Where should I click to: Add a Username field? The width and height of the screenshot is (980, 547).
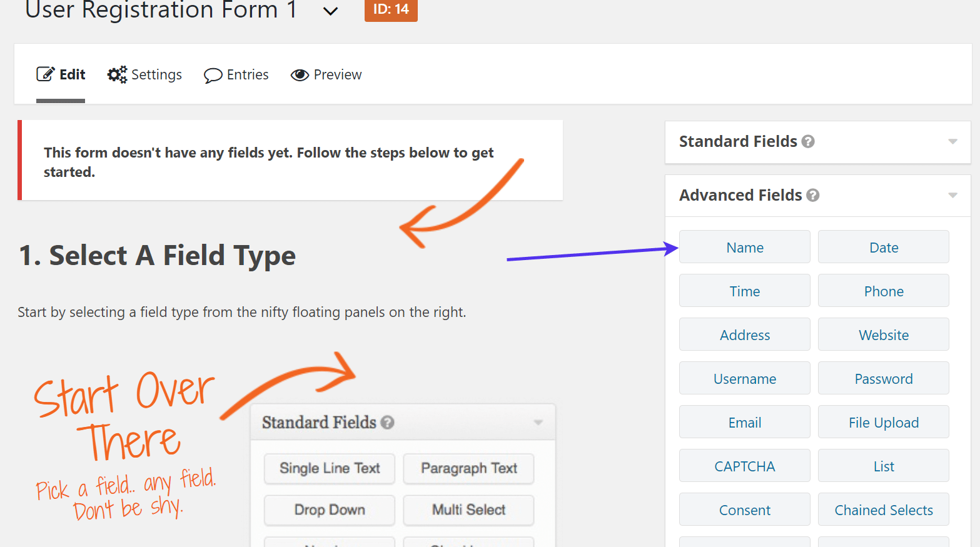(744, 378)
